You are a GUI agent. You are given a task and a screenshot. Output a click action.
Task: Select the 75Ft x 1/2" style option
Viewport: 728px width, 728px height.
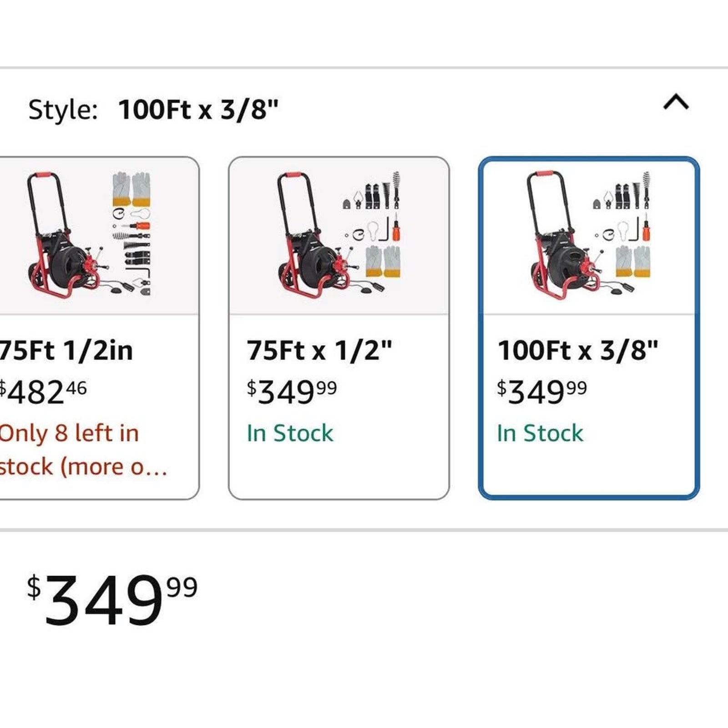[x=339, y=328]
